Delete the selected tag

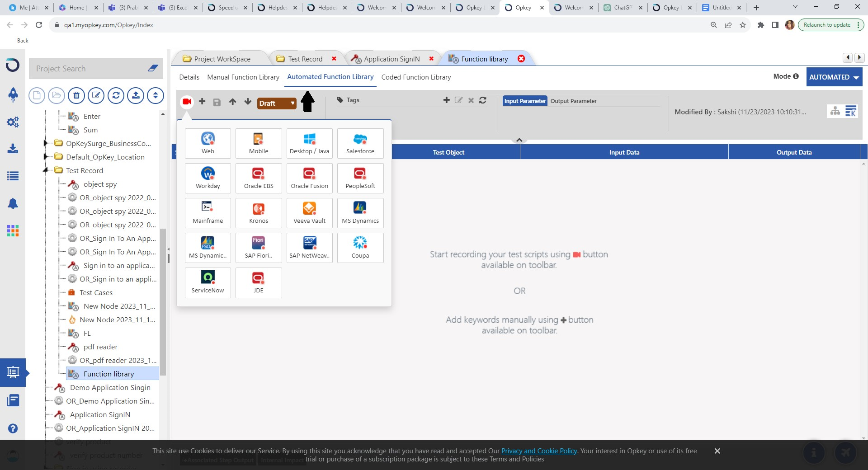click(x=471, y=100)
